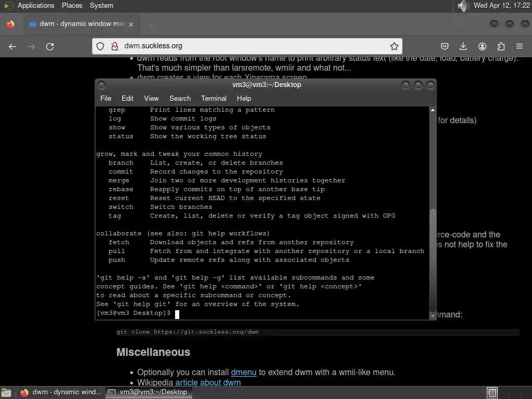Screen dimensions: 532x399
Task: Go back using the Firefox back arrow
Action: [x=12, y=46]
